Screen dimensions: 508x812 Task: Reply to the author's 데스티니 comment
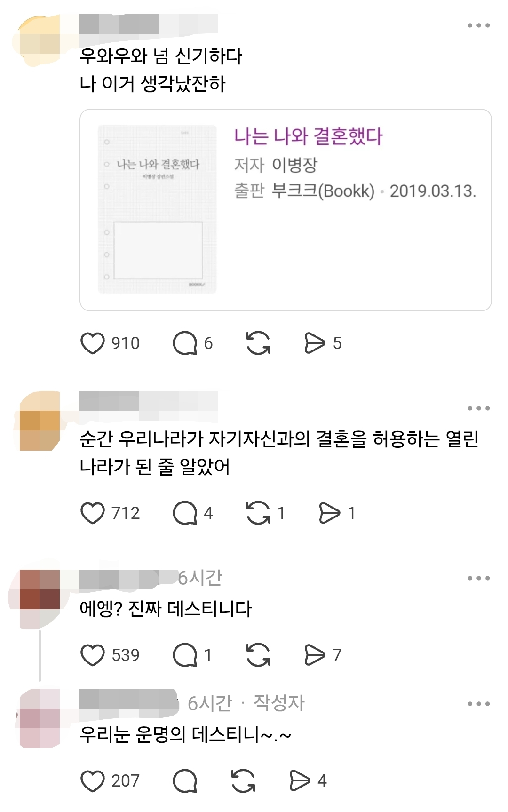point(185,781)
